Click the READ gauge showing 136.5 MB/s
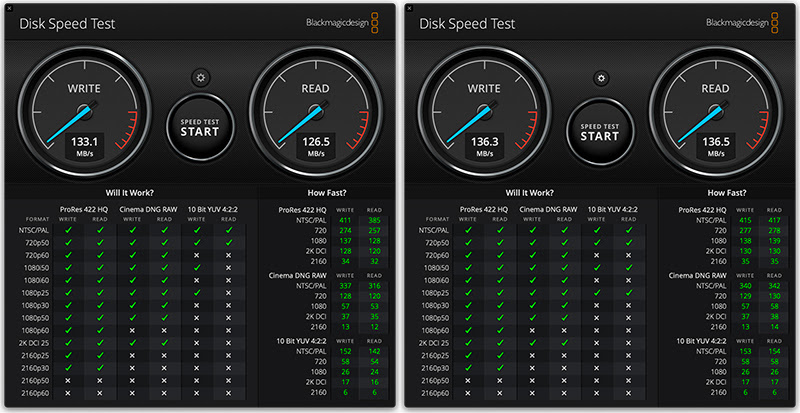 click(715, 112)
